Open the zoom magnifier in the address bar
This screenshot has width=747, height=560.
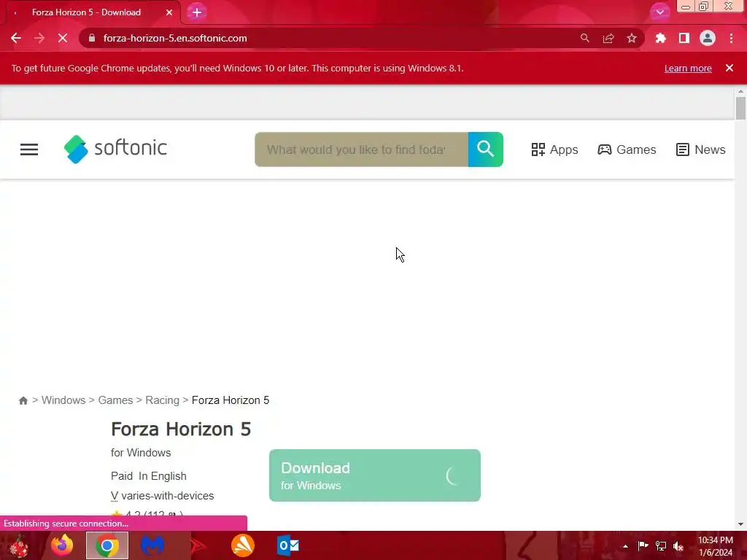(584, 38)
